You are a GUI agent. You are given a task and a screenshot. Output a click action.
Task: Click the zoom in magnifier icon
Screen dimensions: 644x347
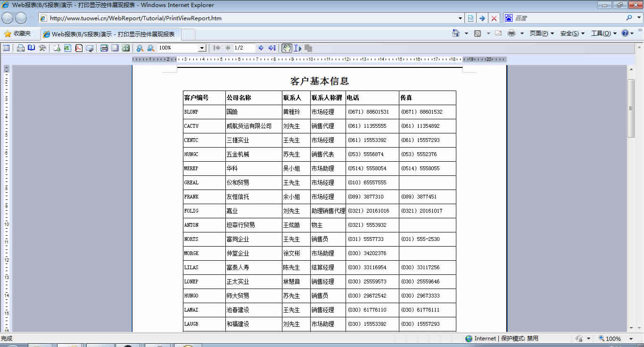pyautogui.click(x=140, y=48)
